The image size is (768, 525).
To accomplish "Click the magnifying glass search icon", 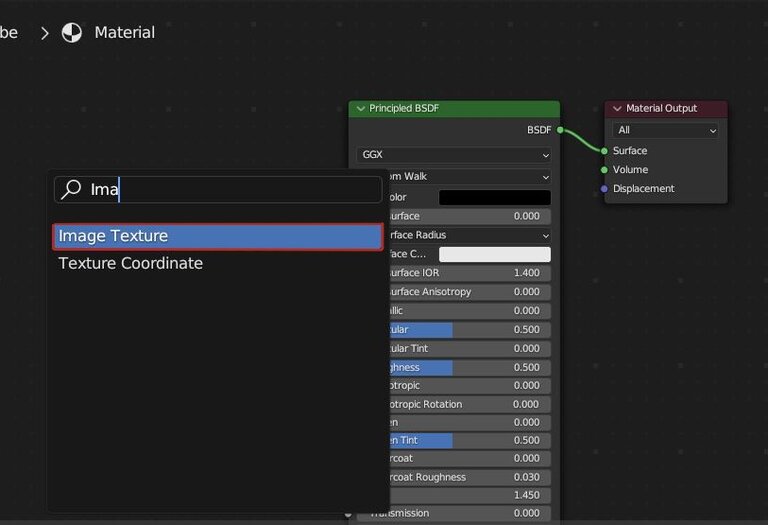I will (71, 189).
